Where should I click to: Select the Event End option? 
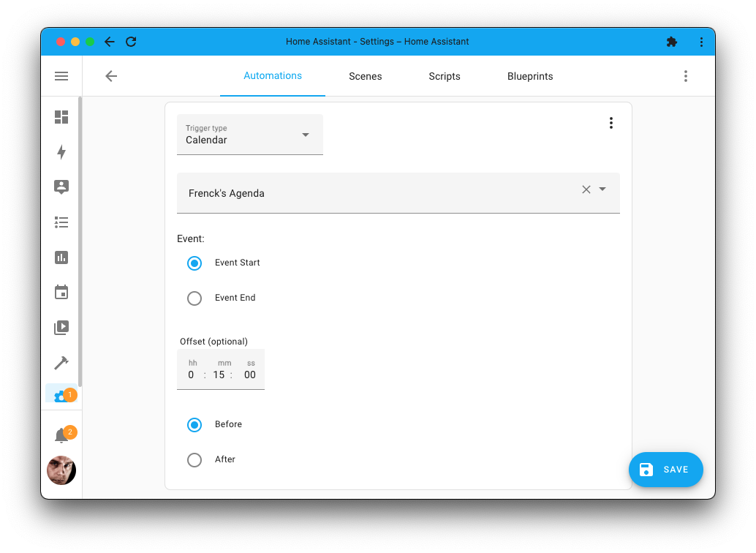[x=194, y=298]
